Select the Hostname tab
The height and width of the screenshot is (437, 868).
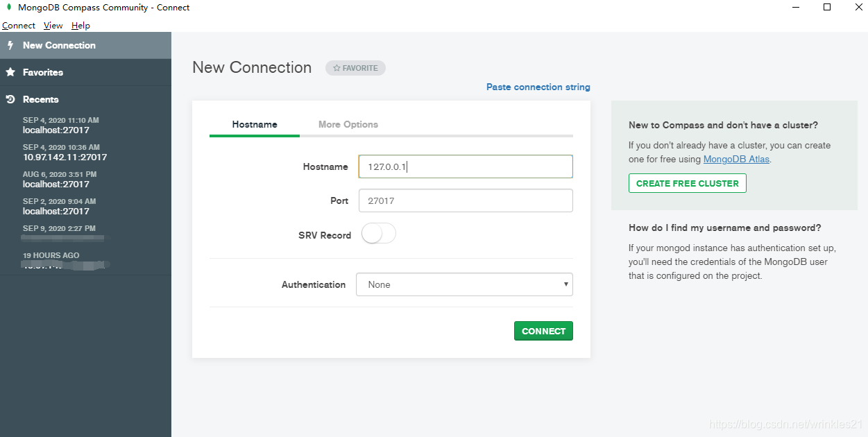tap(254, 124)
